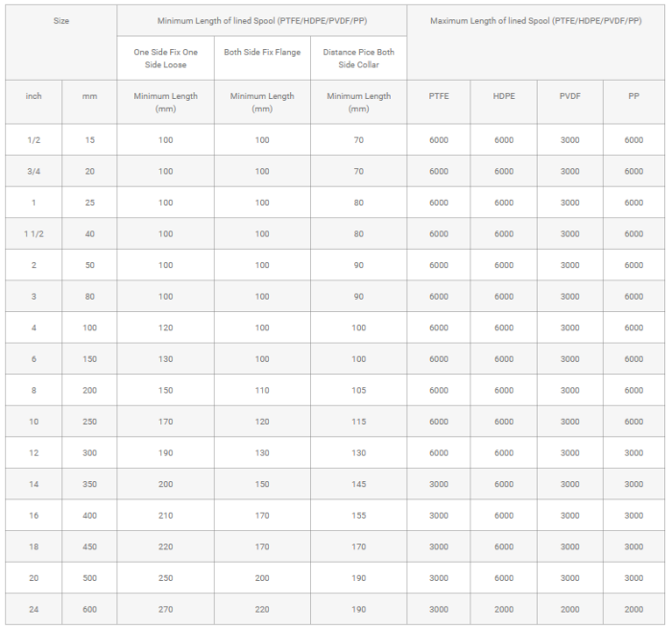The height and width of the screenshot is (630, 672).
Task: Select the 350 mm size cell
Action: 89,484
